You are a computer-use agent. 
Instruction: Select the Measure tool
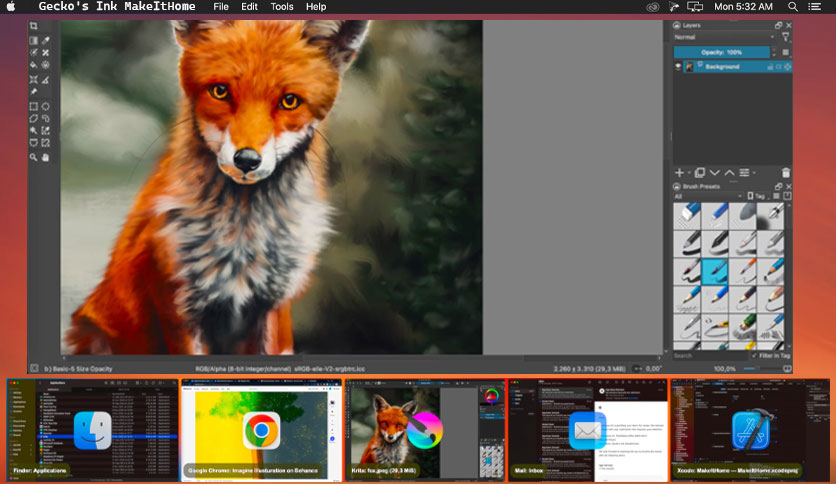(x=46, y=79)
